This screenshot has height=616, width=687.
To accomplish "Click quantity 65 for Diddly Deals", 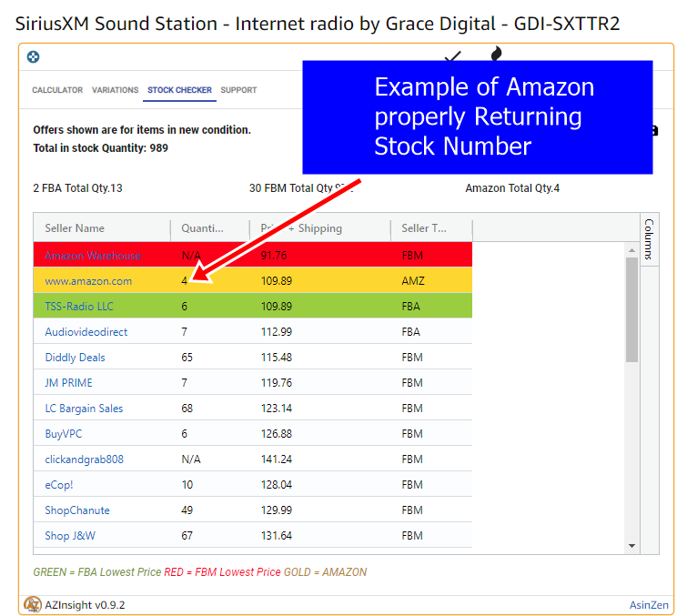I will (187, 357).
